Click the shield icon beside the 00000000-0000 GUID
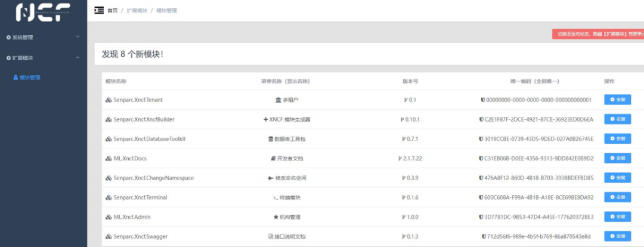Viewport: 644px width, 247px height. click(x=482, y=100)
